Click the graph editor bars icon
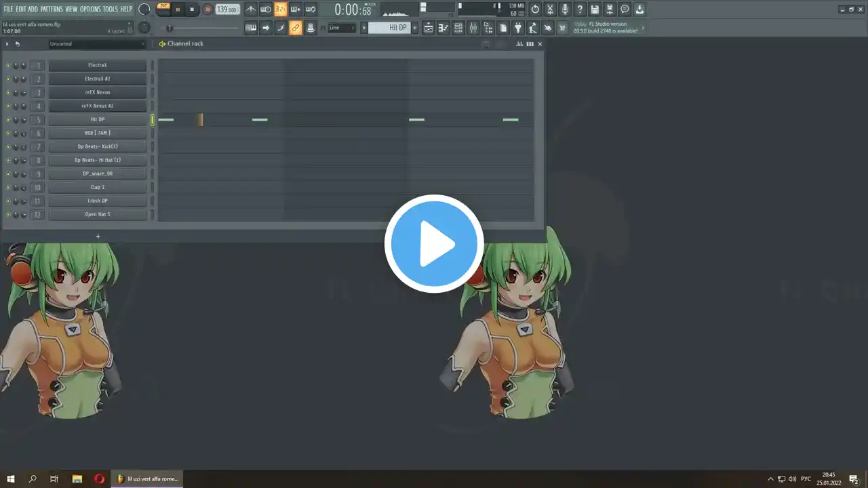868x488 pixels. coord(519,44)
